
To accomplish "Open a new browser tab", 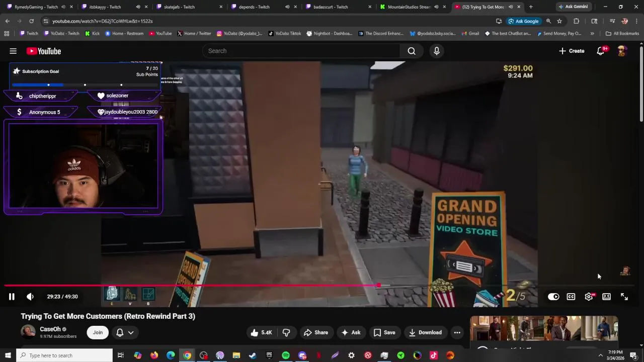I will [x=531, y=7].
